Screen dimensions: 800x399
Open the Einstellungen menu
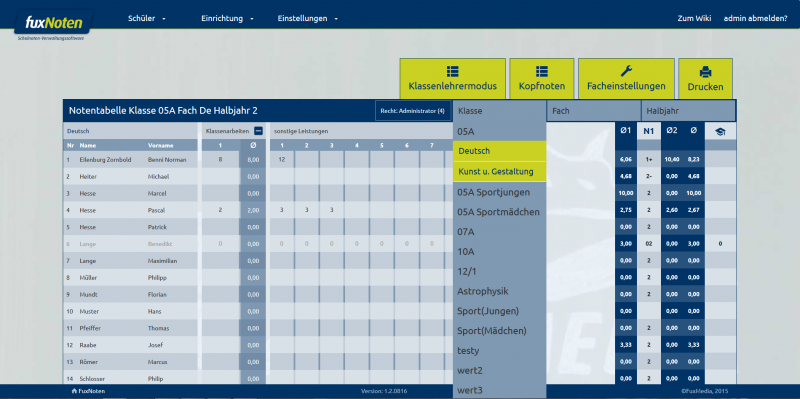pyautogui.click(x=308, y=19)
